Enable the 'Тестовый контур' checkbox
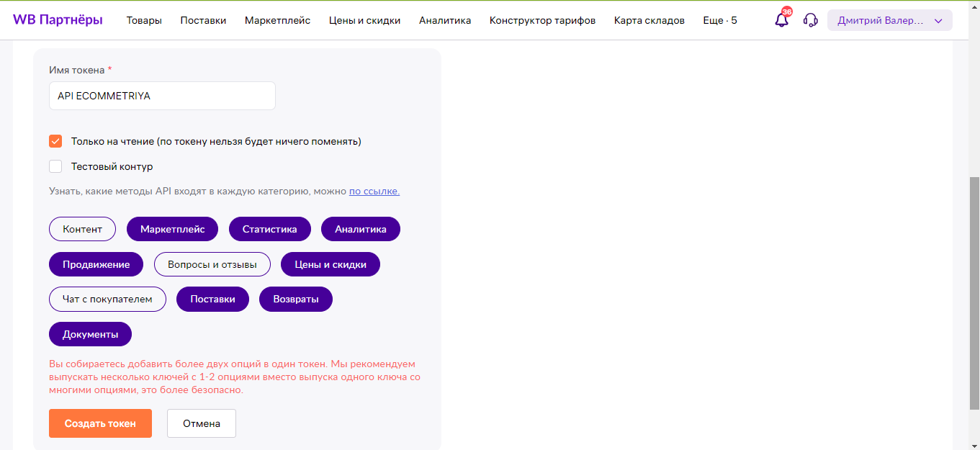Image resolution: width=980 pixels, height=450 pixels. (x=55, y=166)
